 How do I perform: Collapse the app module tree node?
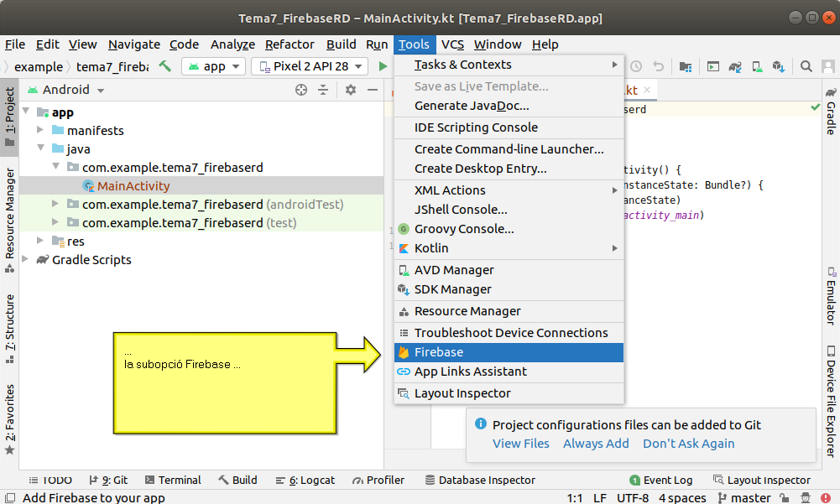[26, 111]
